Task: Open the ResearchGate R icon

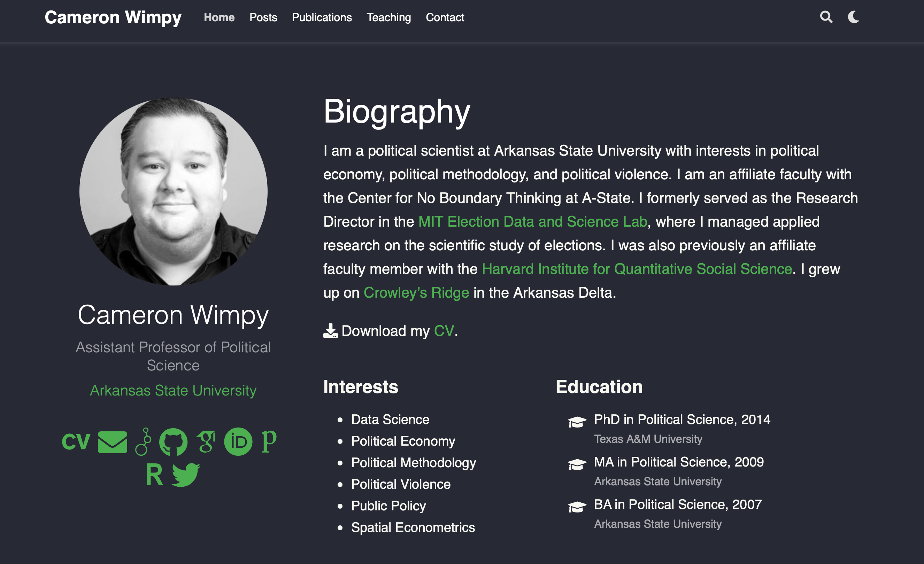Action: point(154,475)
